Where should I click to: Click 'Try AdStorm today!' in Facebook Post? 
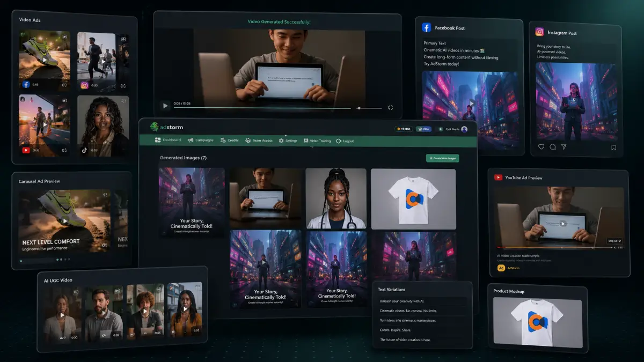(442, 64)
